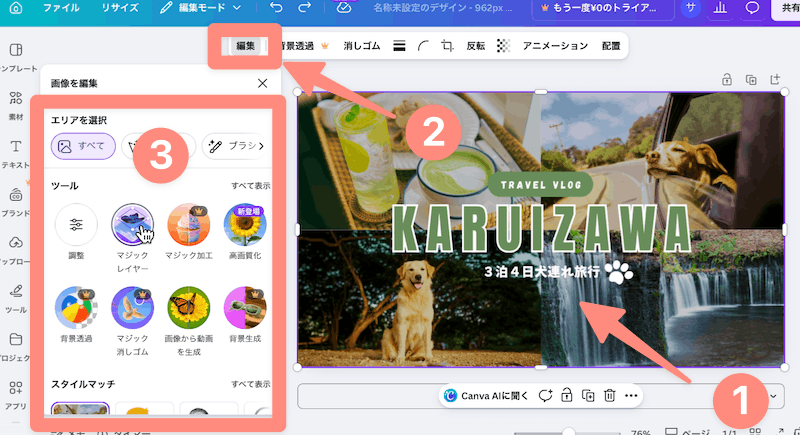Duplicate the page above canvas

click(751, 80)
